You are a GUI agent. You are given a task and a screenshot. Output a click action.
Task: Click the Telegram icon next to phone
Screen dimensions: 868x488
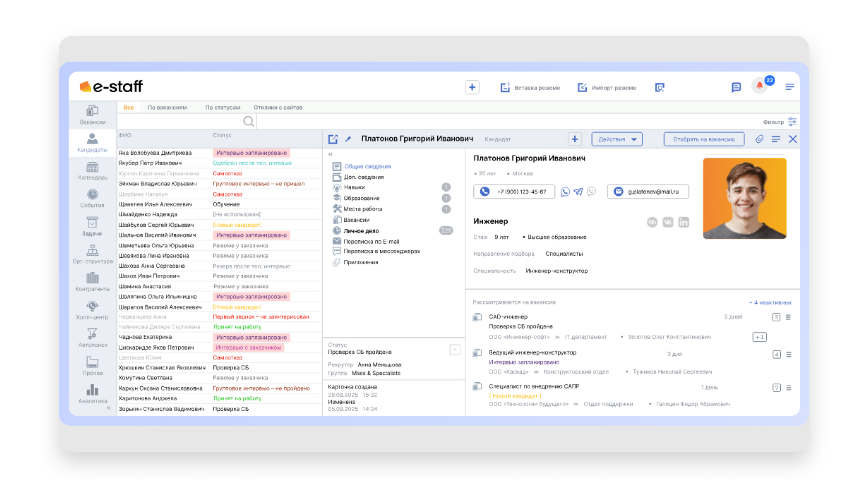(578, 192)
